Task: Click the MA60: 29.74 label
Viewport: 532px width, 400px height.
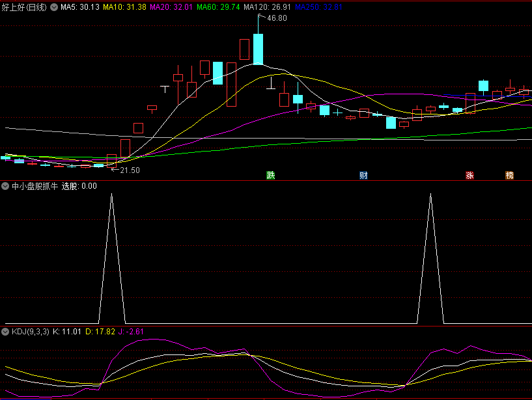Action: pyautogui.click(x=218, y=7)
